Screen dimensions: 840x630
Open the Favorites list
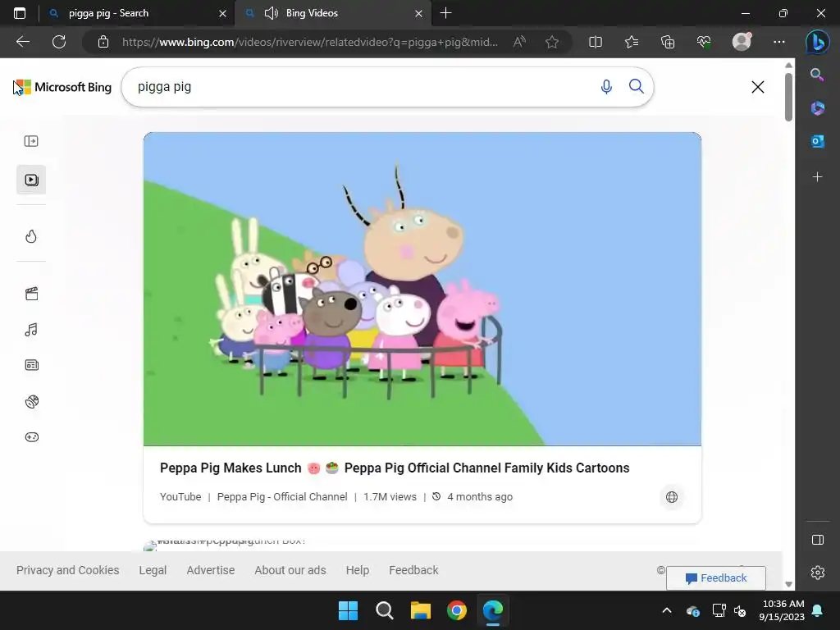632,42
